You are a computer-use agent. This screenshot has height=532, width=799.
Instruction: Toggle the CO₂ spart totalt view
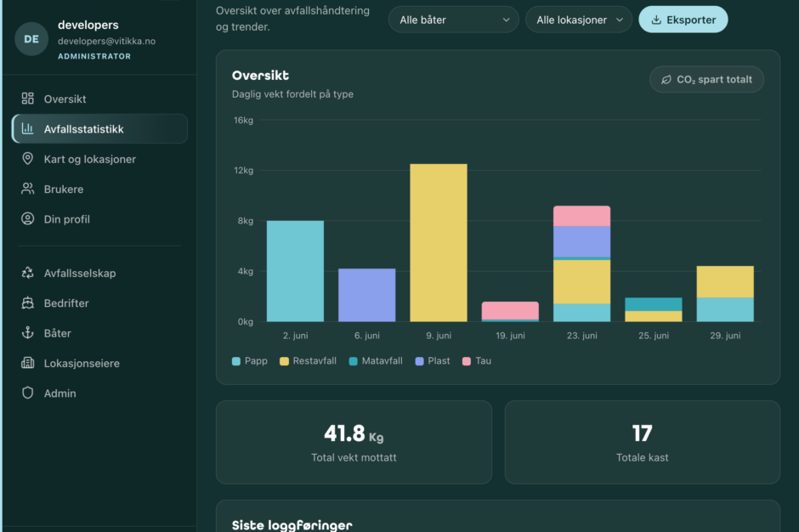point(706,80)
